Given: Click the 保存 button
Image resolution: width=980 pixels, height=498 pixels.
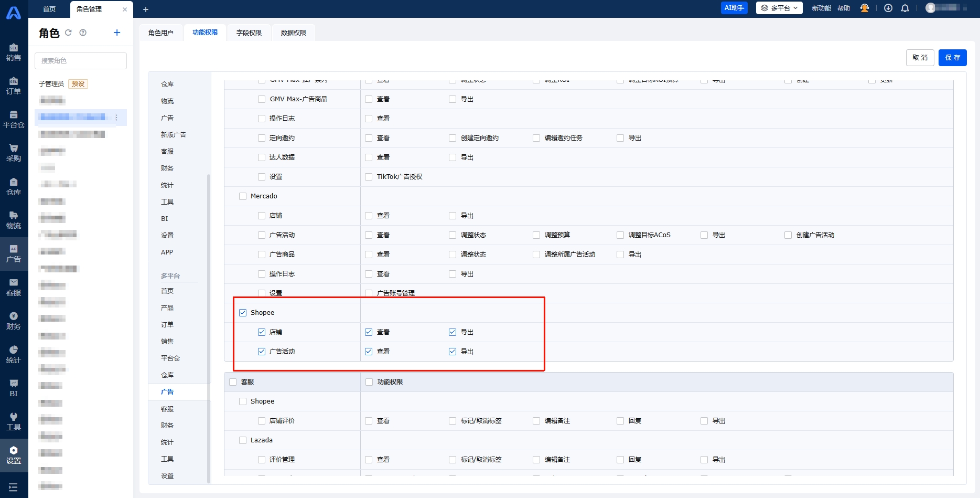Looking at the screenshot, I should [x=952, y=58].
